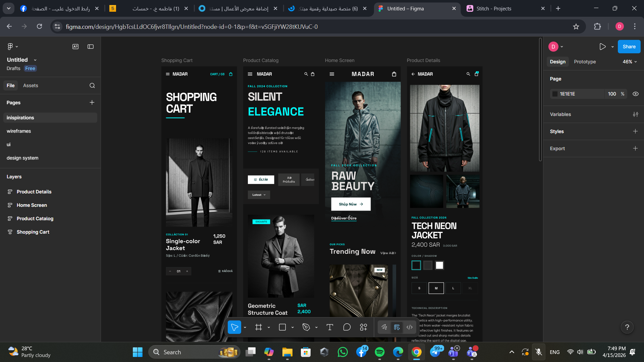Open Chrome tab search dropdown

[9, 8]
